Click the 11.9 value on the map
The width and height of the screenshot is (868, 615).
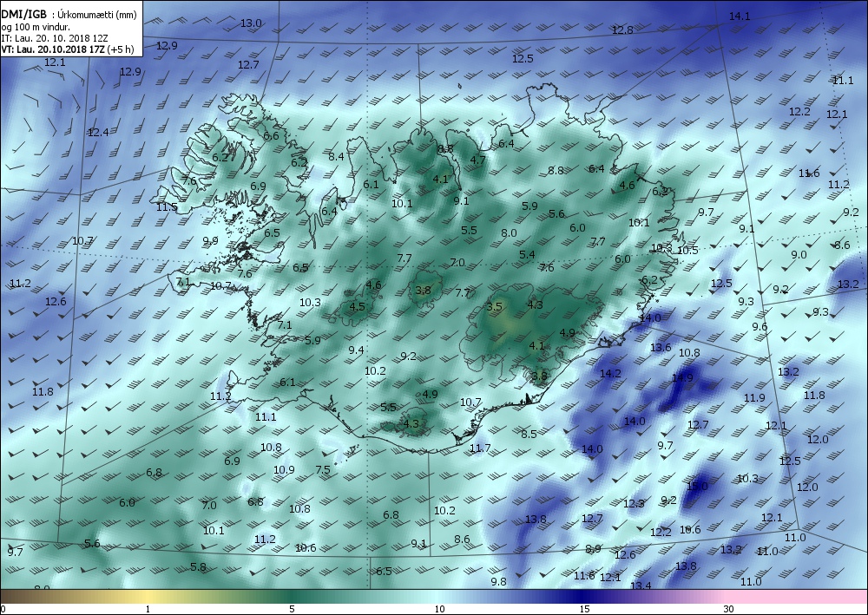[x=754, y=397]
